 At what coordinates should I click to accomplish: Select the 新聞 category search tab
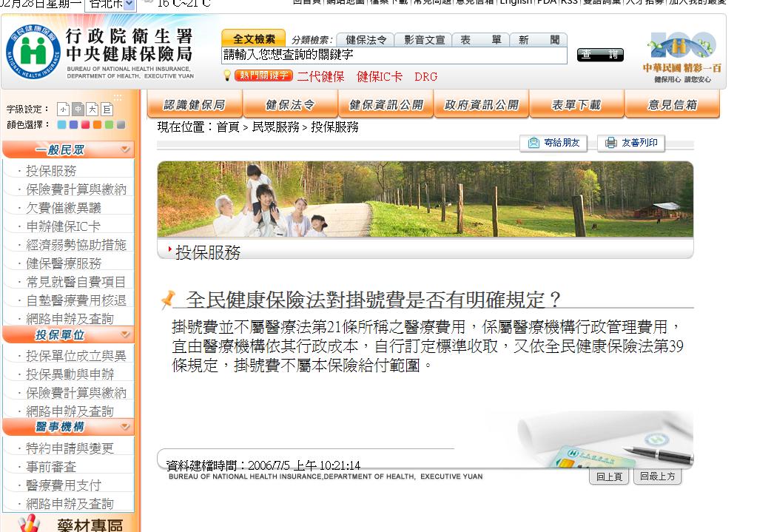pos(539,40)
